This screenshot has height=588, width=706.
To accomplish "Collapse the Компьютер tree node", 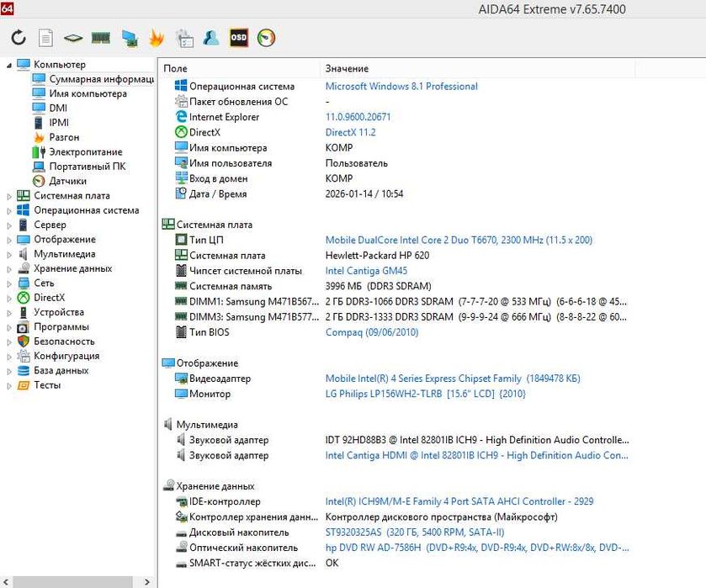I will pyautogui.click(x=9, y=66).
